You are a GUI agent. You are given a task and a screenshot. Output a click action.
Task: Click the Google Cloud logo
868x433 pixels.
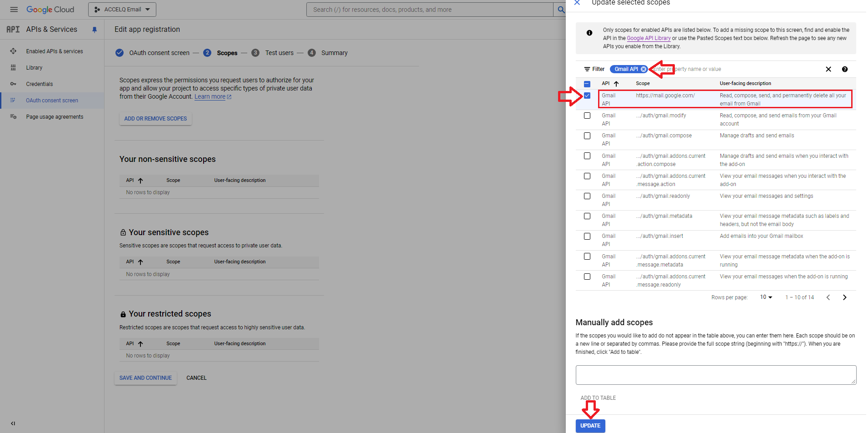[x=50, y=10]
